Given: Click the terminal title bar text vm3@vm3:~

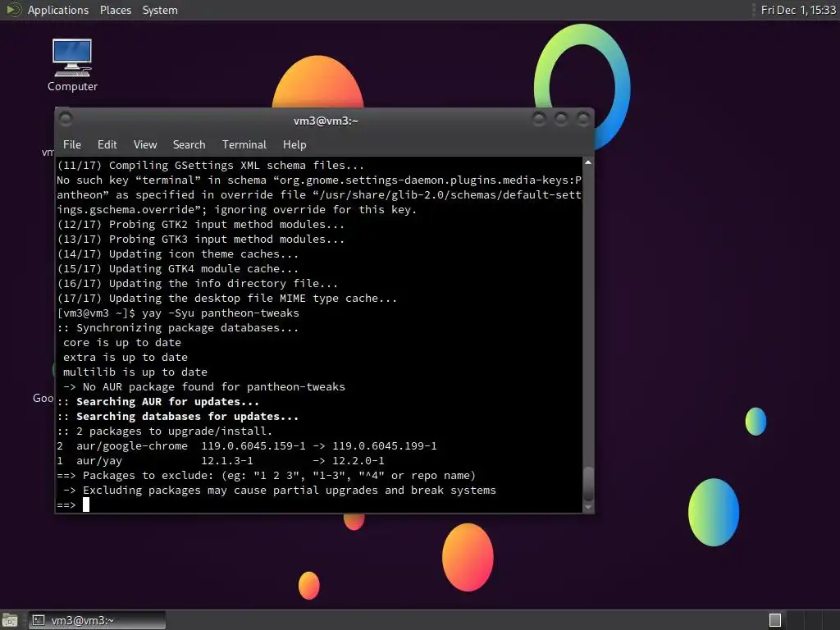Looking at the screenshot, I should 326,121.
